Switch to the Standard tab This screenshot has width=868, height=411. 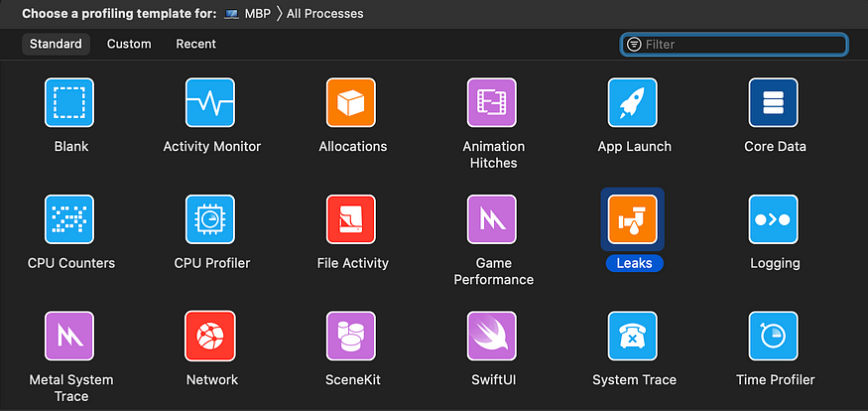click(x=56, y=44)
